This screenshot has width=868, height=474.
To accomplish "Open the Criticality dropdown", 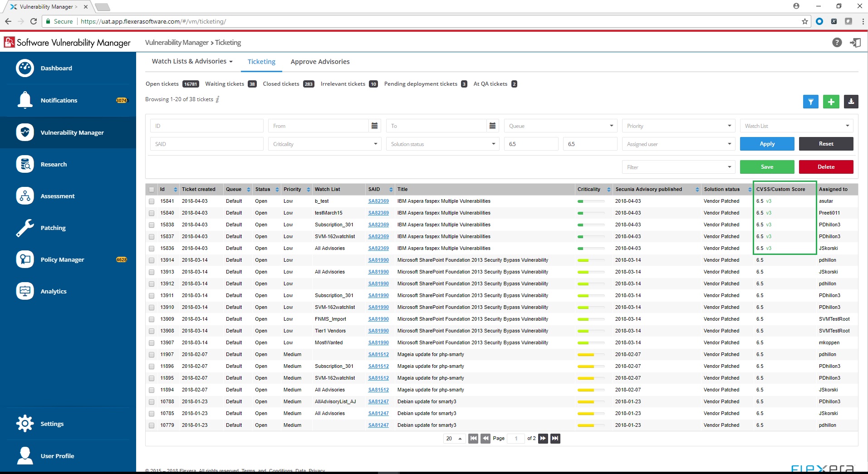I will 324,144.
